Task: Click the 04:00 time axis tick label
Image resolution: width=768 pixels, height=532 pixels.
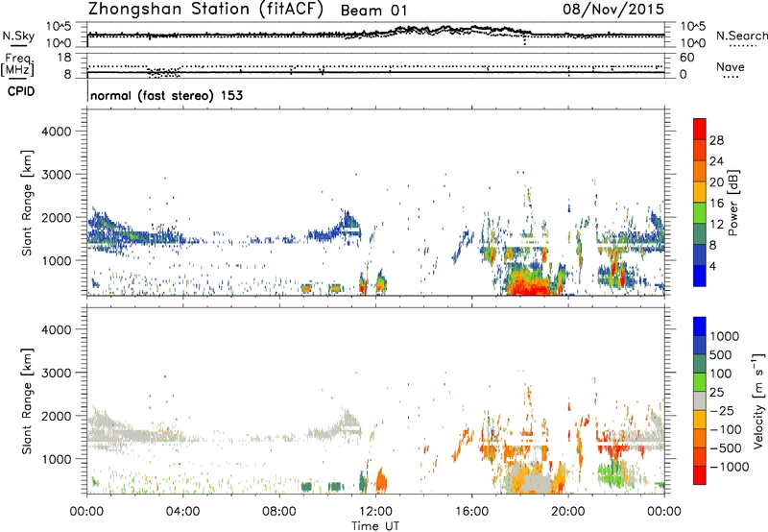Action: click(182, 512)
